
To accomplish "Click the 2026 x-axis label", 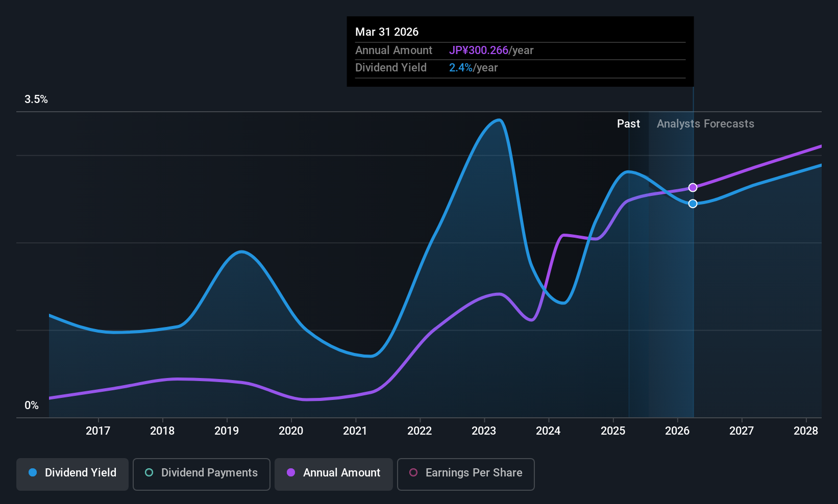I will [677, 431].
